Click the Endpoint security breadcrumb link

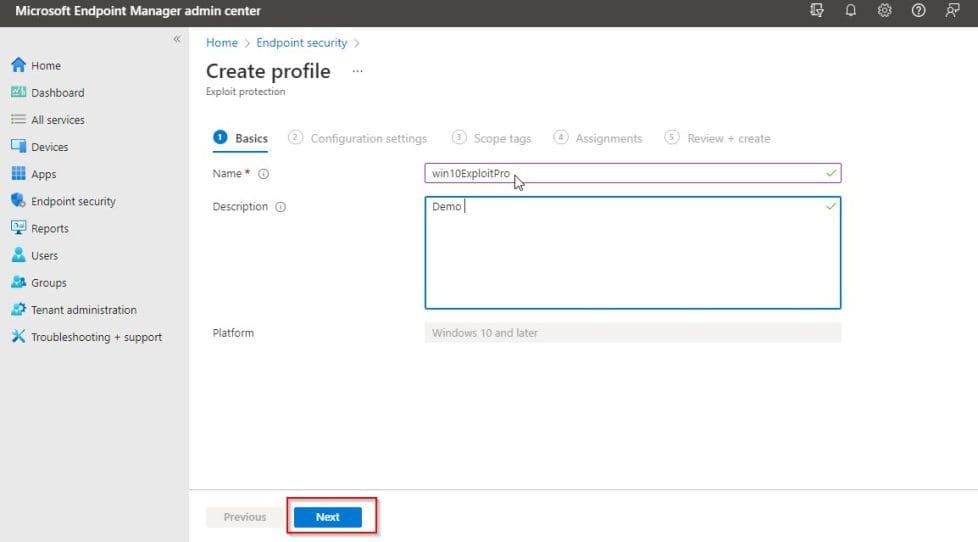(x=302, y=43)
